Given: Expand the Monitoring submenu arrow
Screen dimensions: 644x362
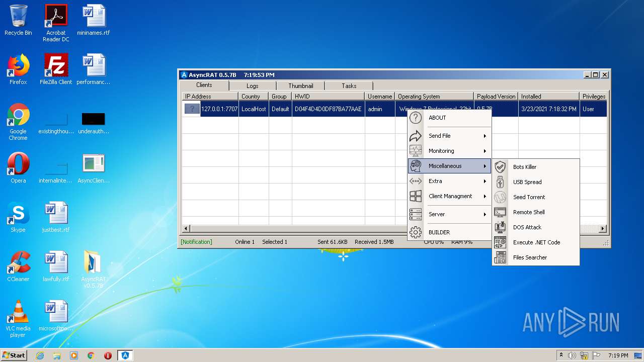Looking at the screenshot, I should coord(485,151).
